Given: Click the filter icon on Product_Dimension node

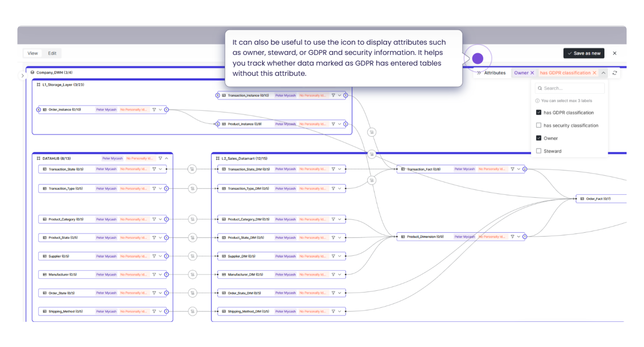Looking at the screenshot, I should click(x=512, y=236).
